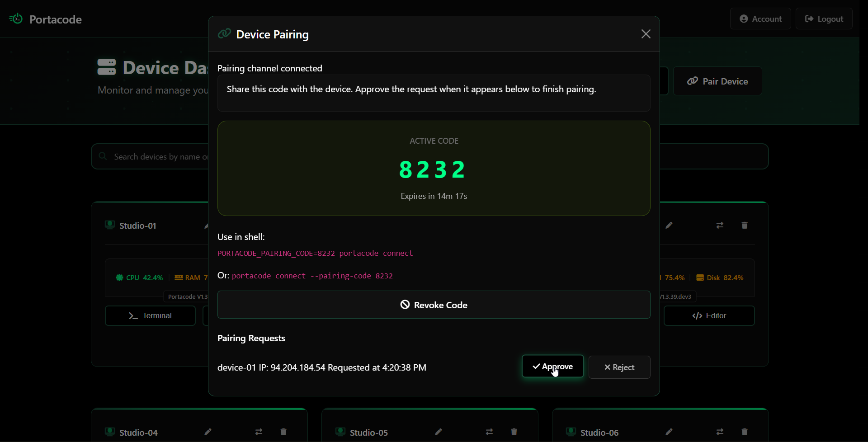Click trash icon for Studio-04
The height and width of the screenshot is (442, 868).
(283, 432)
